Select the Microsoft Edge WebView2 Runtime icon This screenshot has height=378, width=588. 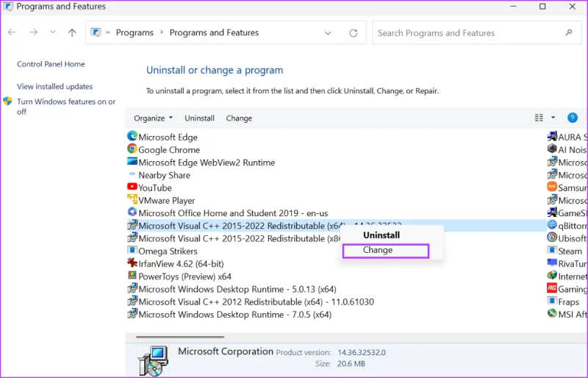coord(132,162)
